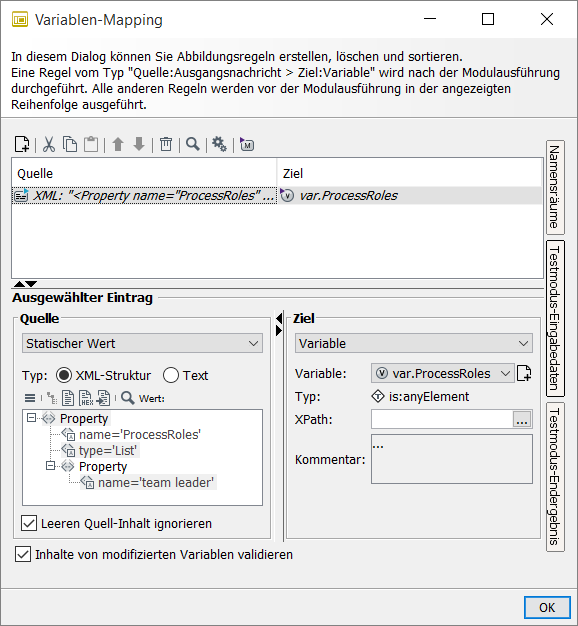Delete the selected rule with trash icon
The image size is (578, 626).
(x=166, y=144)
